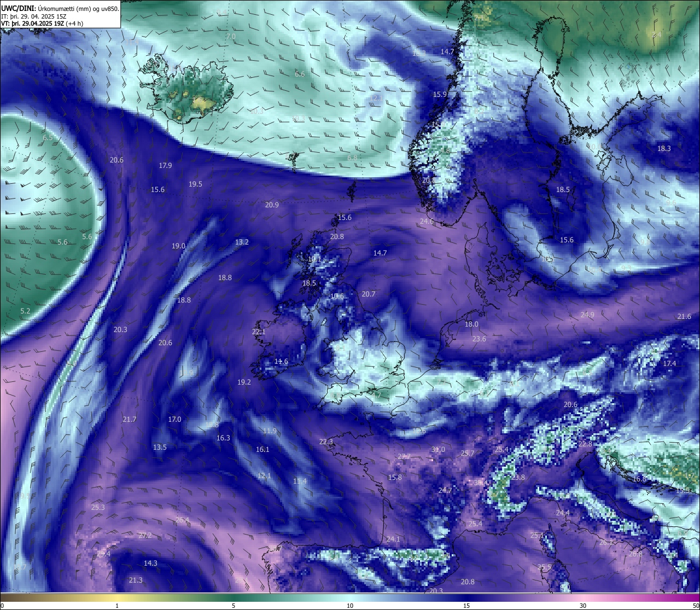Screen dimensions: 700x610
Task: Click the 16.8 value label
Action: tap(639, 479)
